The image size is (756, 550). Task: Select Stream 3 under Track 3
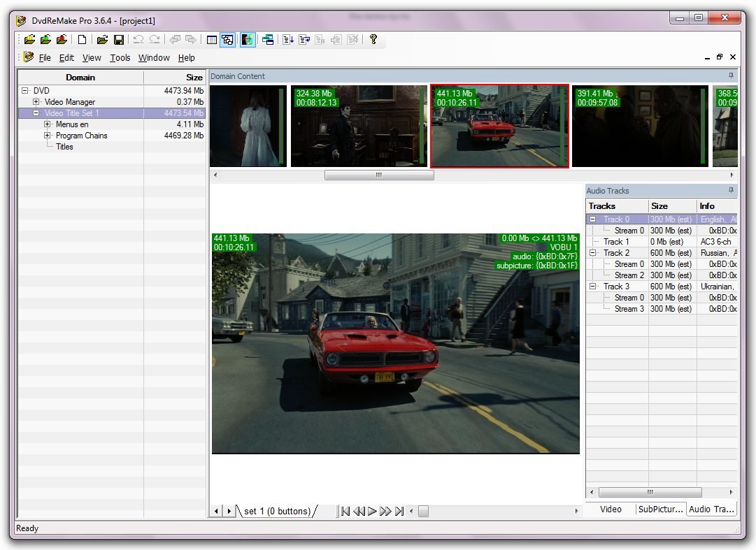click(x=662, y=309)
